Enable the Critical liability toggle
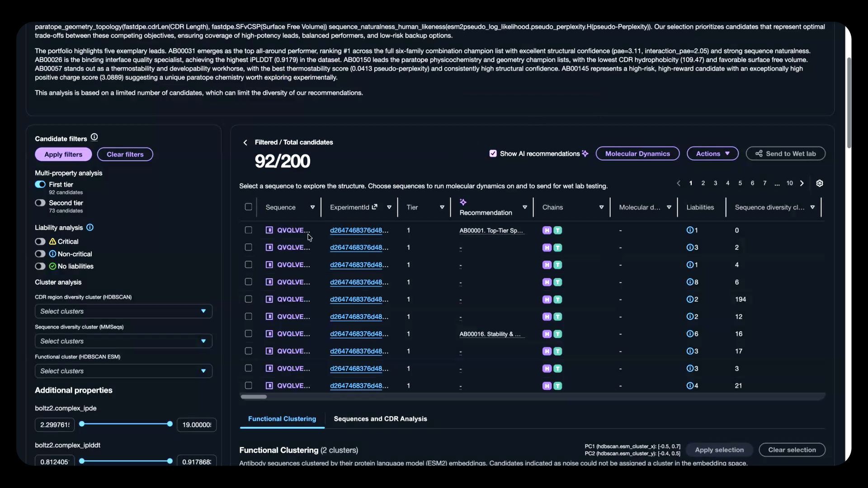The height and width of the screenshot is (488, 868). coord(40,242)
